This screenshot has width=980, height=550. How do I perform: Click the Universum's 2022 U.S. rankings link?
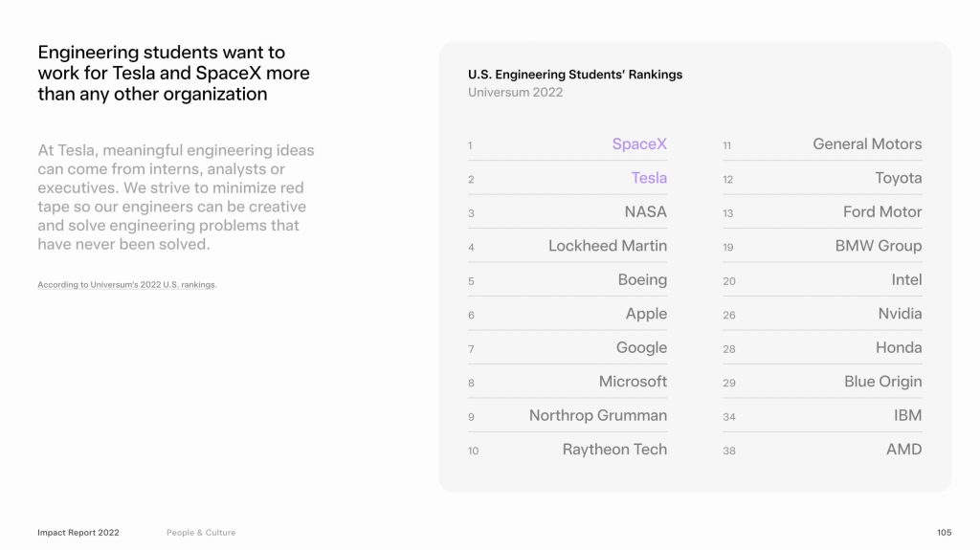tap(127, 284)
